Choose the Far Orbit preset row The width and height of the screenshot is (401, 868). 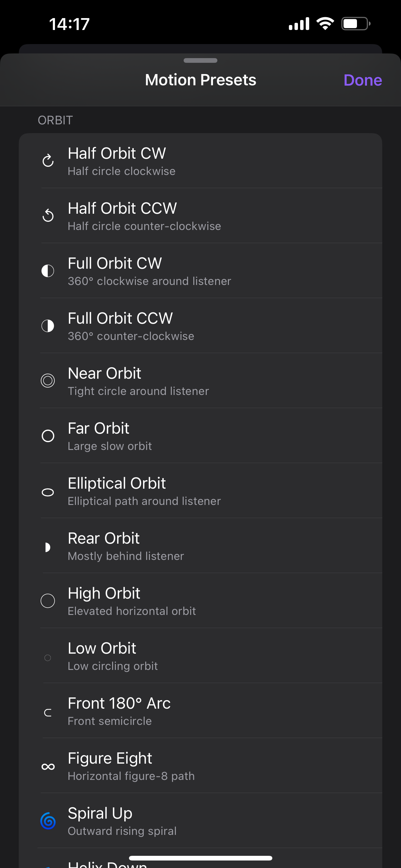point(200,436)
